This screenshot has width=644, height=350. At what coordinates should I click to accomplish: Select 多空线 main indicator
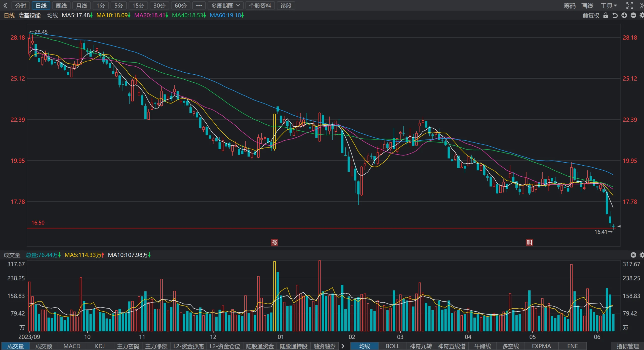coord(511,346)
